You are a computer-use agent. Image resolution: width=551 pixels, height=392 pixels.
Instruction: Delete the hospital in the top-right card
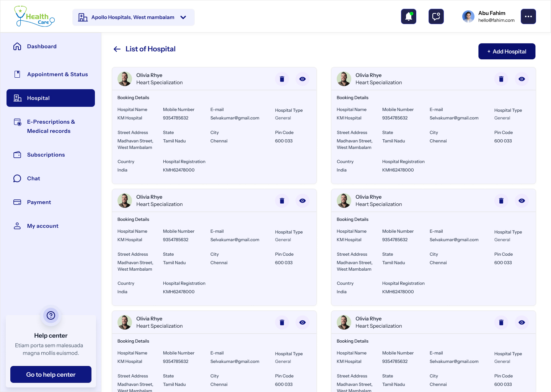[x=501, y=79]
